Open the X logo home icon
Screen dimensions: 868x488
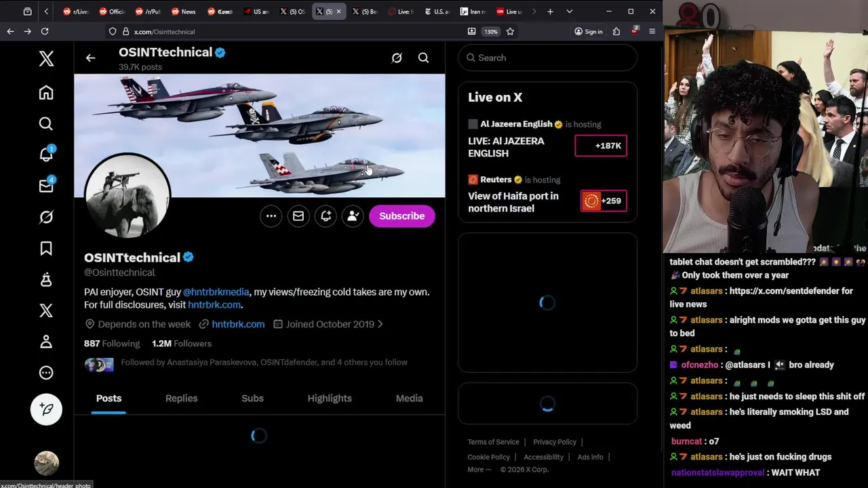point(46,59)
